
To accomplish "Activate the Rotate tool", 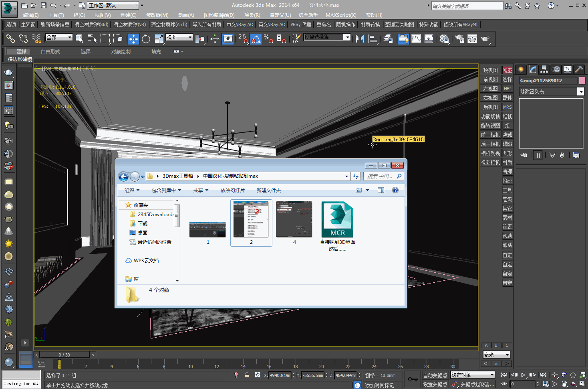I will 146,39.
